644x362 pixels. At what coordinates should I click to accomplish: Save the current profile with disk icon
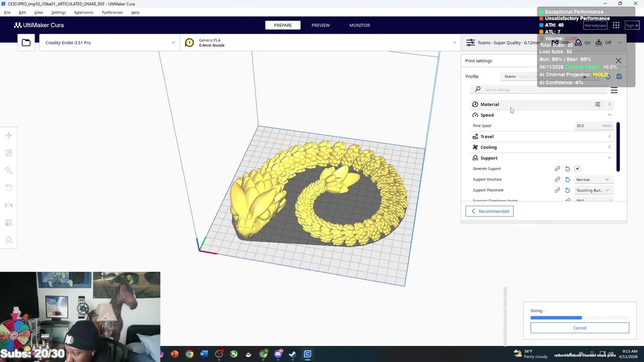click(619, 76)
